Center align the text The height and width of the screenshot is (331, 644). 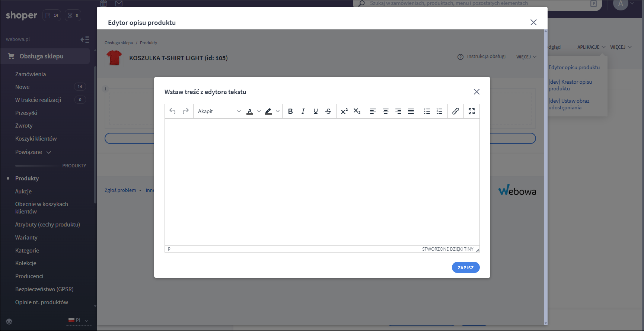click(386, 111)
